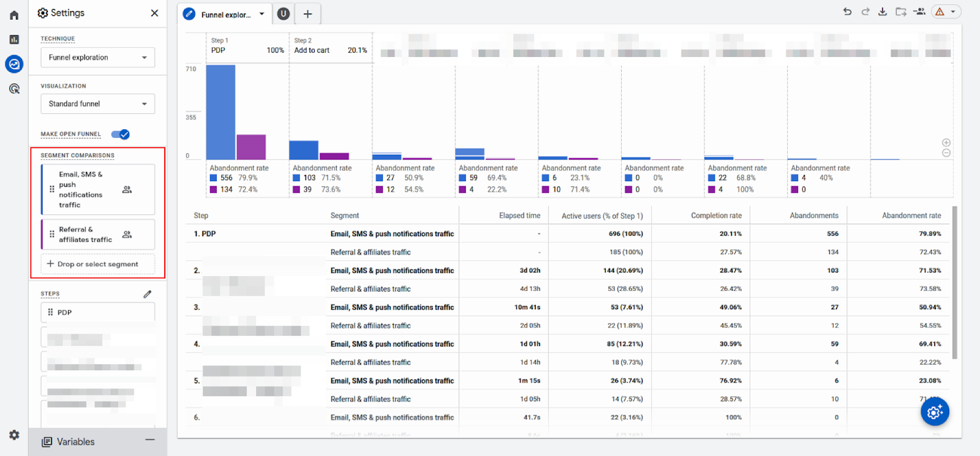Screen dimensions: 980x456
Task: Zoom out on the funnel chart
Action: pos(946,153)
